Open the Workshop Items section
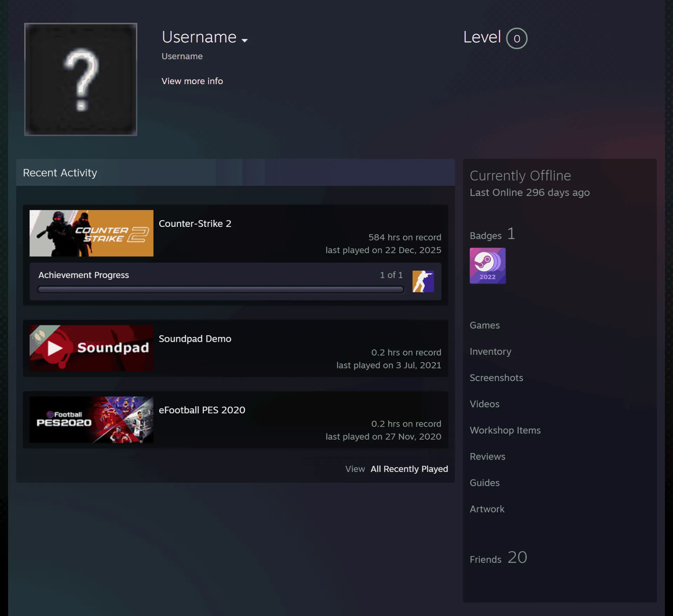Viewport: 673px width, 616px height. [x=505, y=430]
